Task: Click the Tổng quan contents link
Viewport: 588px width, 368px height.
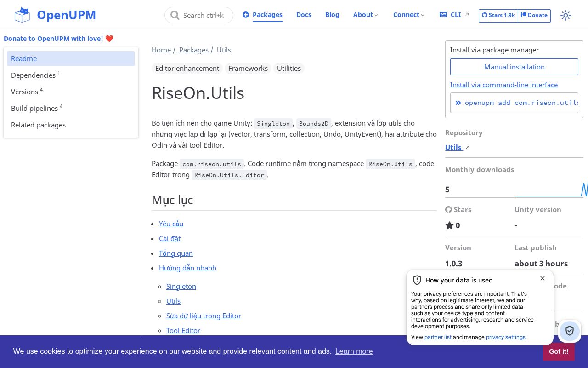Action: point(176,253)
